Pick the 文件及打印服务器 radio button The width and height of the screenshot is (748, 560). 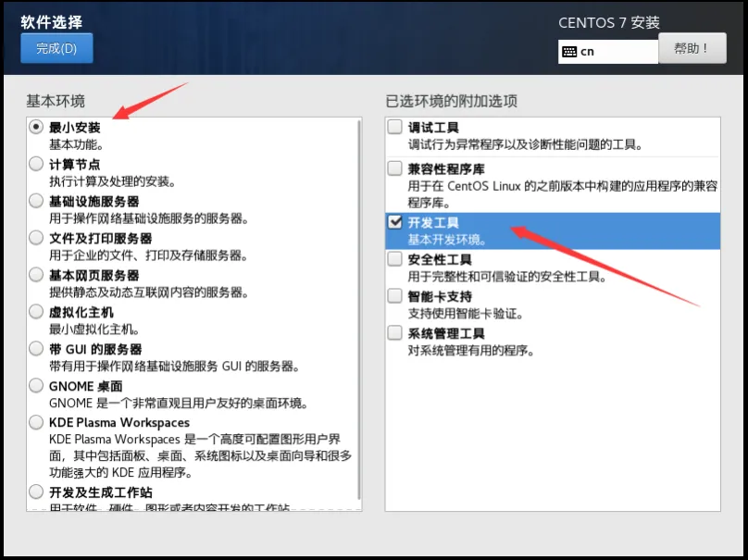pyautogui.click(x=36, y=238)
